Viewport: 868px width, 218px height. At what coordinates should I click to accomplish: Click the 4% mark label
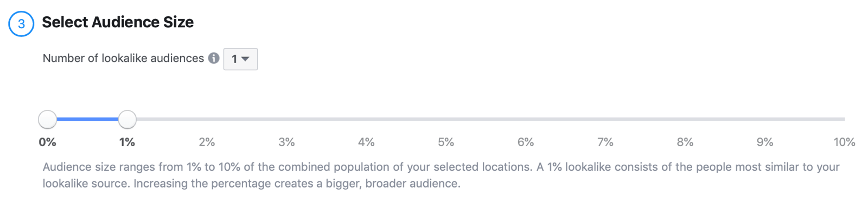(366, 142)
